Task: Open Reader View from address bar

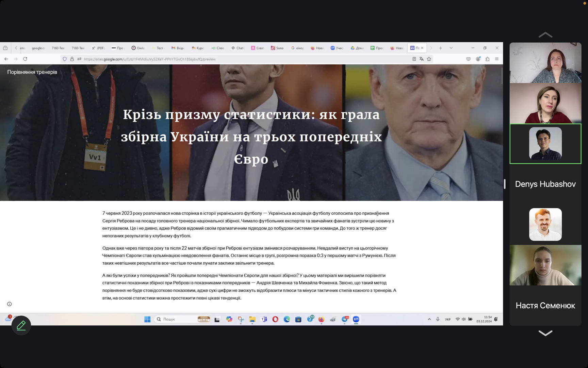Action: coord(414,59)
